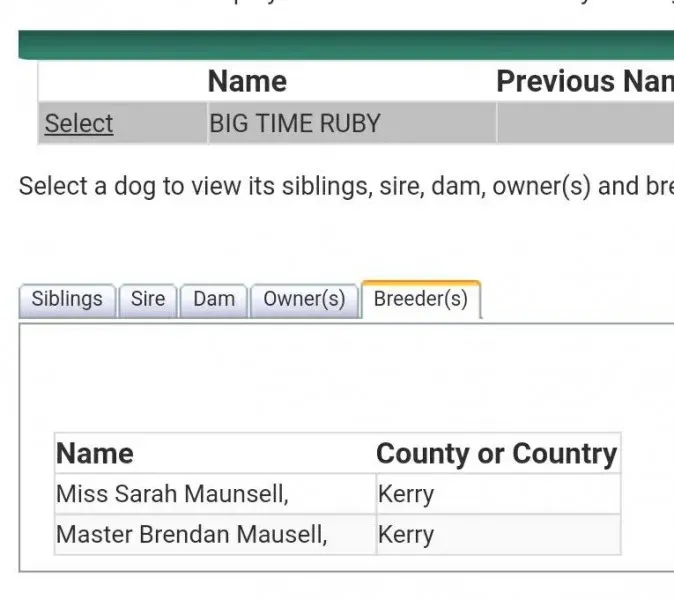
Task: Select the Miss Sarah Maunsell breeder cell
Action: (172, 494)
